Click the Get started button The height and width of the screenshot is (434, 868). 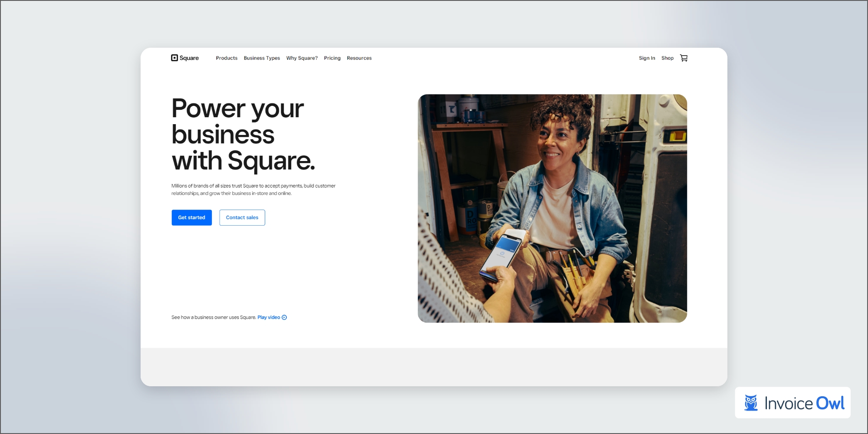coord(191,217)
